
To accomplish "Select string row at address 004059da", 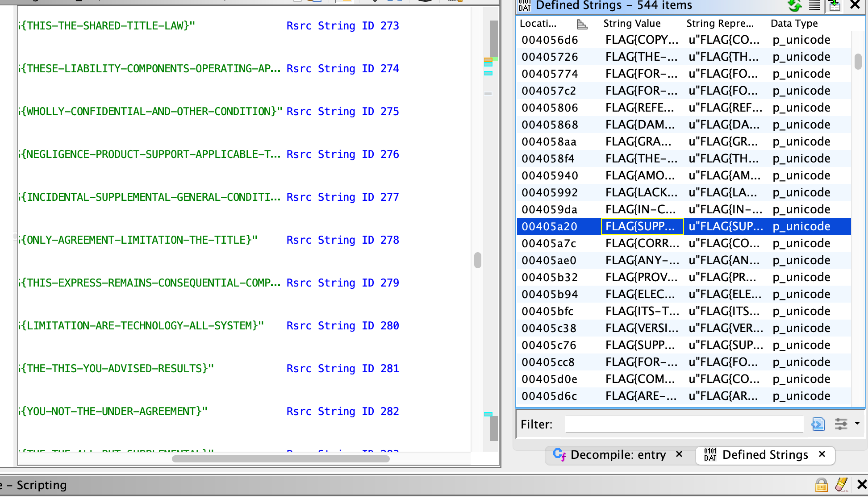I will 684,209.
